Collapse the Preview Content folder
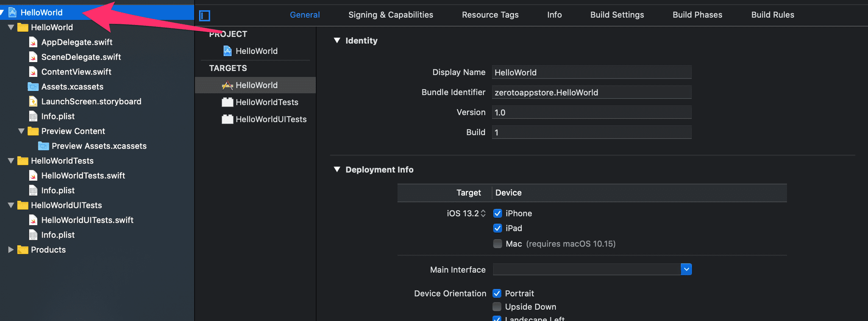Image resolution: width=868 pixels, height=321 pixels. tap(22, 131)
